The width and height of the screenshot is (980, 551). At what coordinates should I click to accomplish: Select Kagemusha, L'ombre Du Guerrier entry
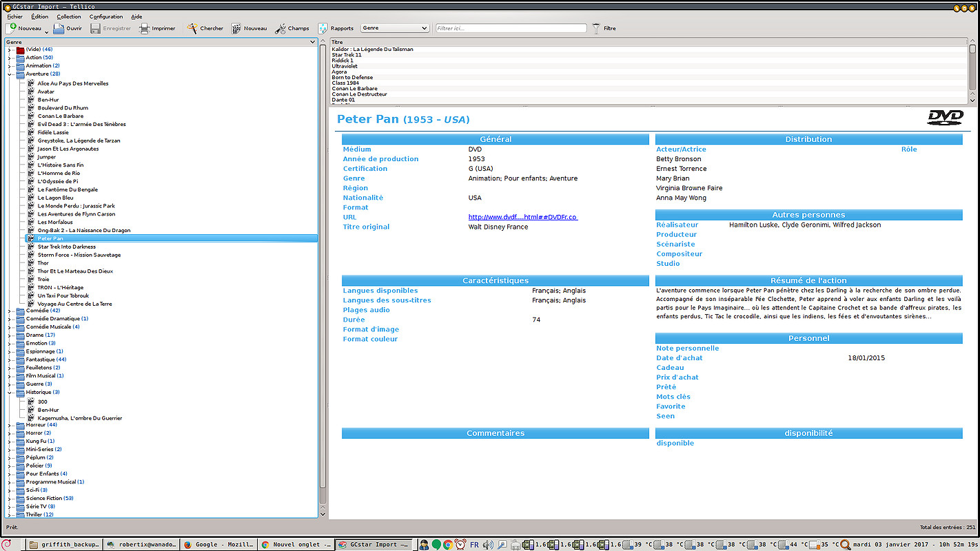(x=80, y=418)
